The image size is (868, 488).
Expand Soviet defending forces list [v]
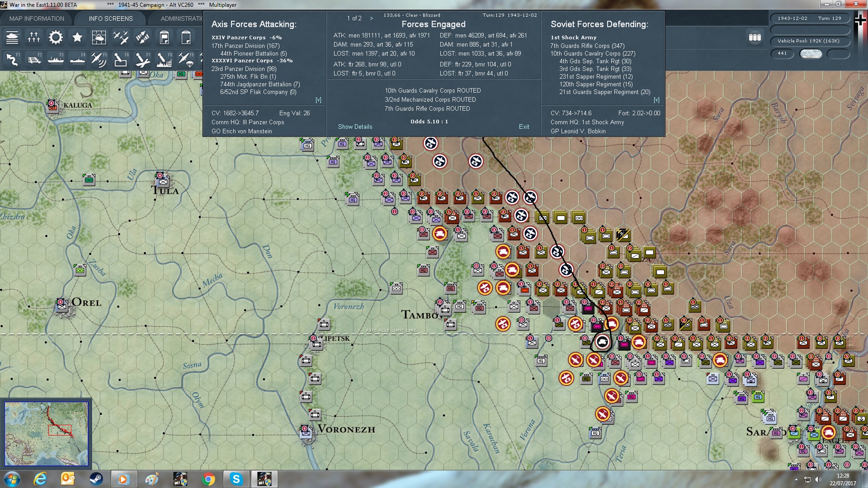pyautogui.click(x=656, y=100)
